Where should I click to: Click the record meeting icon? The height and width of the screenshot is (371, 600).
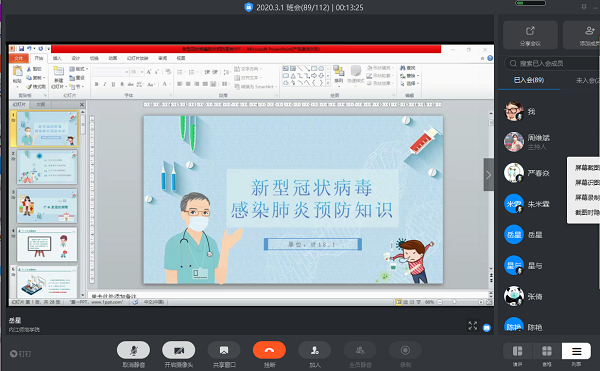click(405, 350)
